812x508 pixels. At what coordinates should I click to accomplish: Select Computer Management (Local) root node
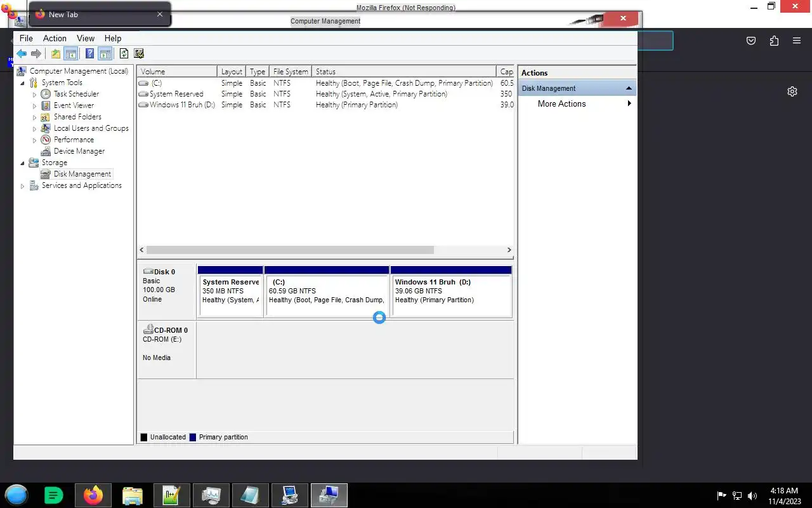click(79, 71)
